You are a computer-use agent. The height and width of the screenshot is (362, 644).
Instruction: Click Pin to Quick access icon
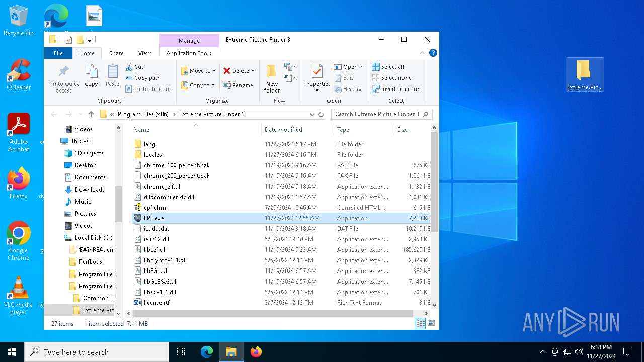[x=64, y=78]
